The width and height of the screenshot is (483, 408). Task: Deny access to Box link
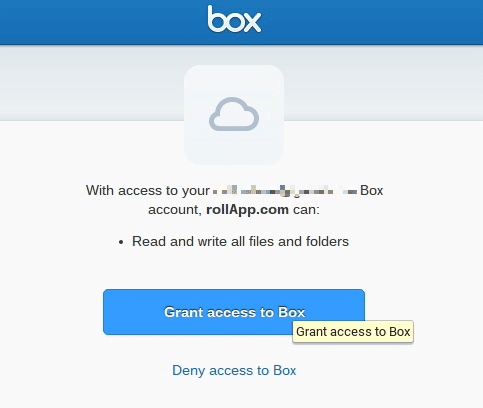[234, 370]
